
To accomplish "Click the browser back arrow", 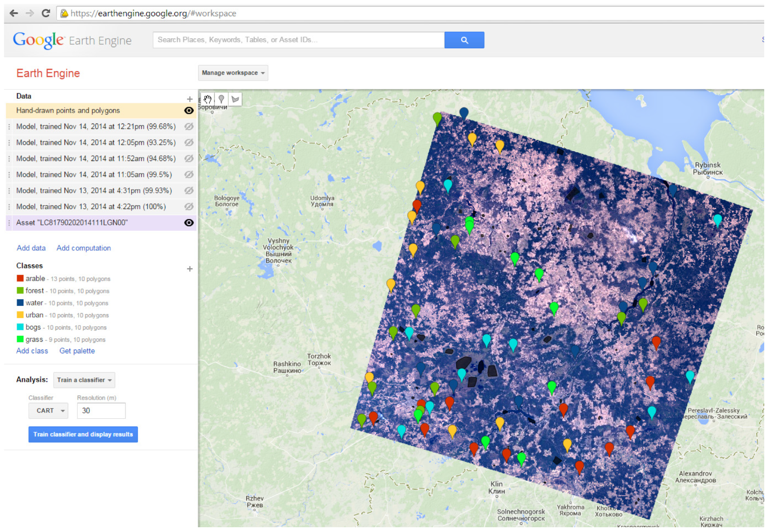I will pos(14,14).
